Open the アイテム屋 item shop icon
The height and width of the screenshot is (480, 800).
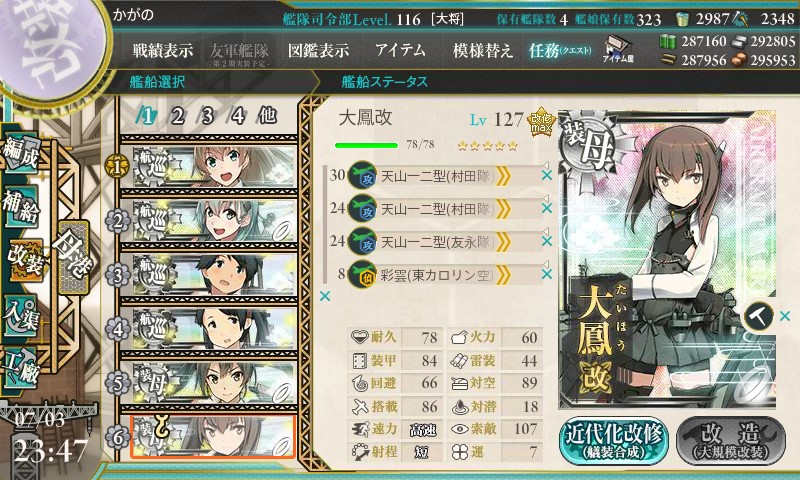pyautogui.click(x=617, y=49)
